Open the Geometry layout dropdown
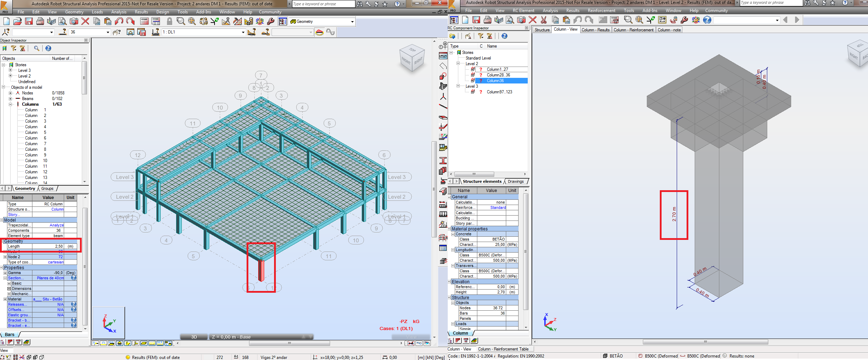 click(352, 21)
